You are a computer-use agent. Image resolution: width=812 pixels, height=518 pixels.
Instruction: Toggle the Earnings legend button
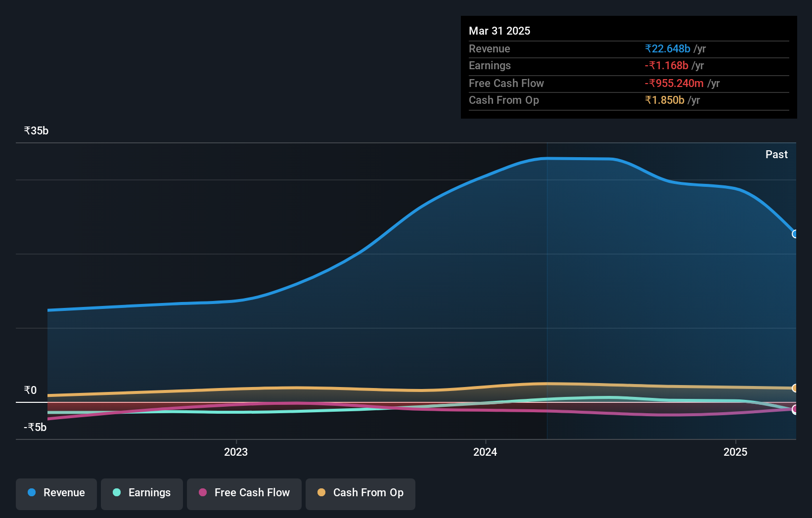(x=142, y=494)
